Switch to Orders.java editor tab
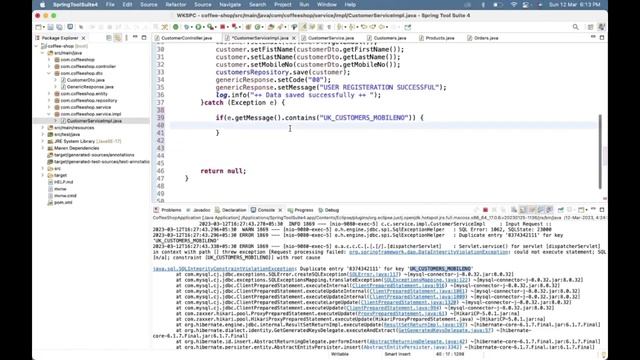 tap(486, 38)
